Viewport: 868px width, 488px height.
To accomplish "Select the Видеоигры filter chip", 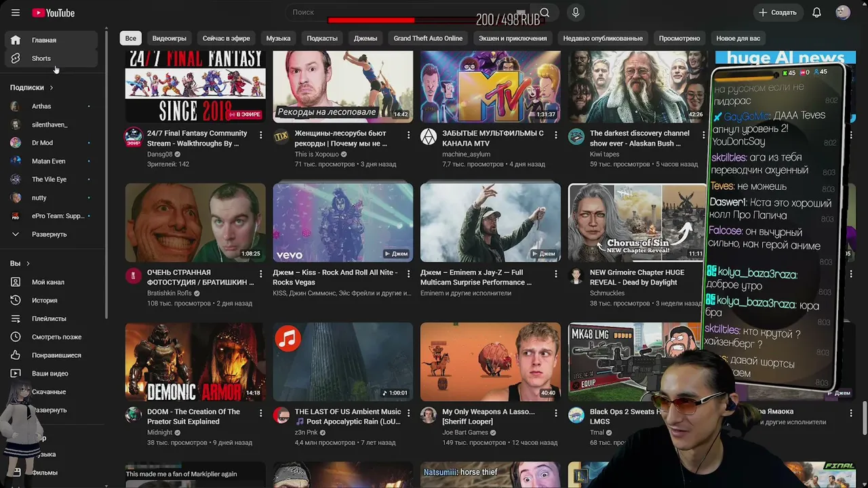I will pyautogui.click(x=170, y=39).
